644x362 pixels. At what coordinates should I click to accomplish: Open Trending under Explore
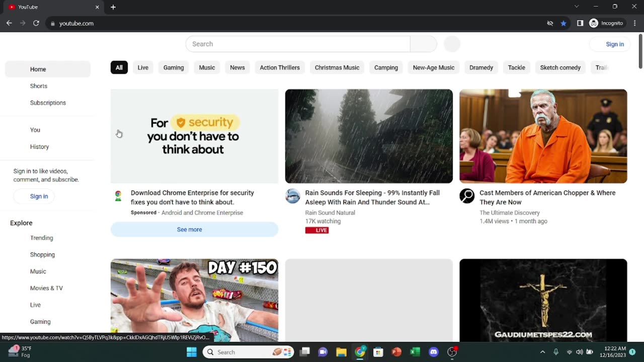click(x=48, y=238)
